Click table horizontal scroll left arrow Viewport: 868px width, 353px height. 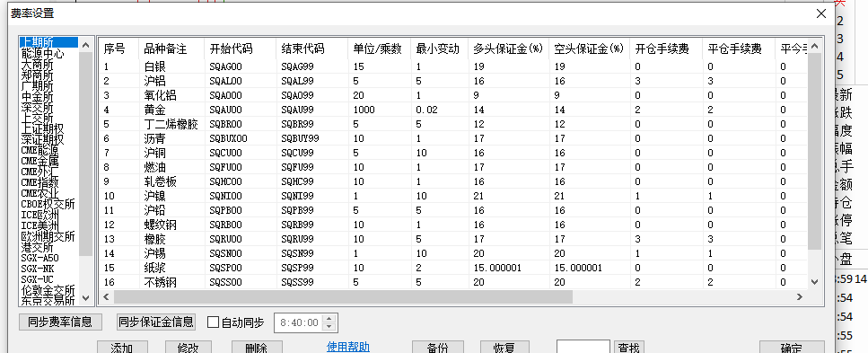click(x=107, y=297)
